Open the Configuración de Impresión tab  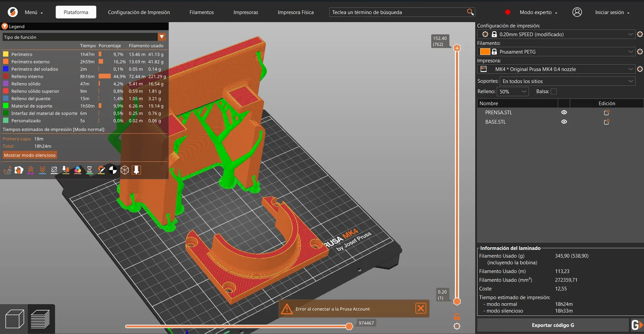coord(139,12)
